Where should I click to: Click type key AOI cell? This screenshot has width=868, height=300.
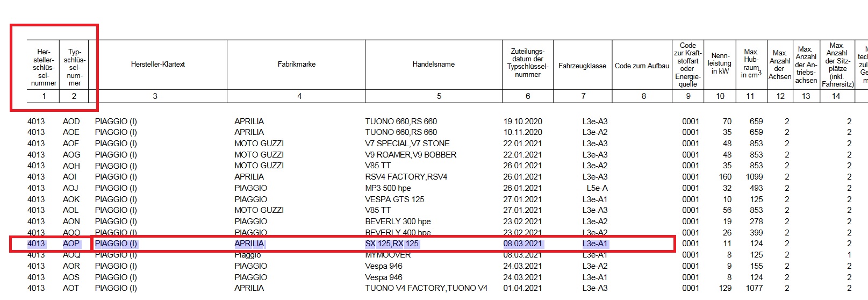(70, 177)
